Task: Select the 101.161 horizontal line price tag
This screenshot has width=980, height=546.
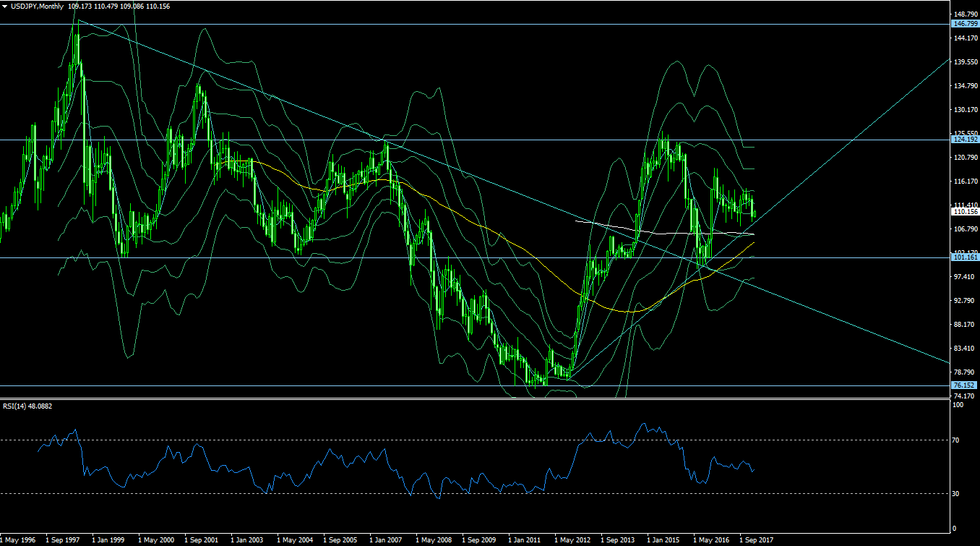Action: coord(965,257)
